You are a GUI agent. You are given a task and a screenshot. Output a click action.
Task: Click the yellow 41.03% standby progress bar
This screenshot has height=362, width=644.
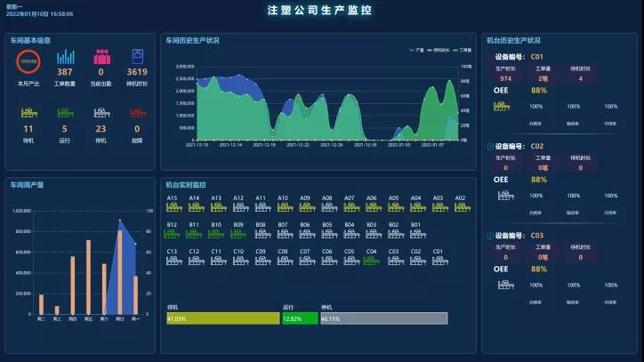223,318
